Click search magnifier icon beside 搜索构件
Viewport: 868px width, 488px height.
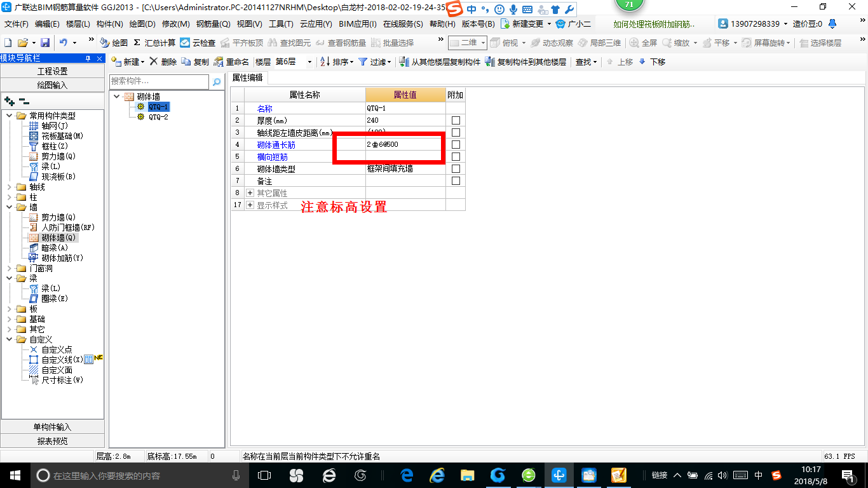point(217,82)
